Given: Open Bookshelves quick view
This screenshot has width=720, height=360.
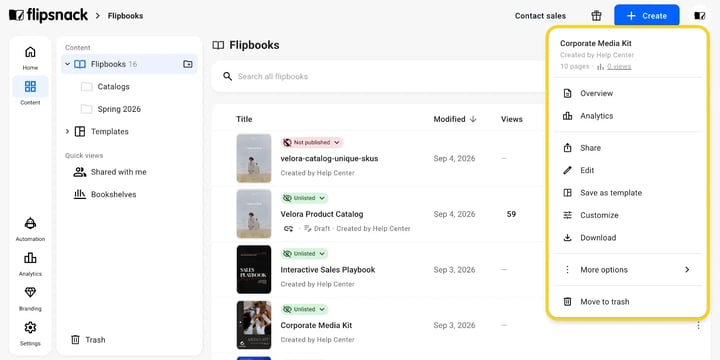Looking at the screenshot, I should tap(105, 195).
